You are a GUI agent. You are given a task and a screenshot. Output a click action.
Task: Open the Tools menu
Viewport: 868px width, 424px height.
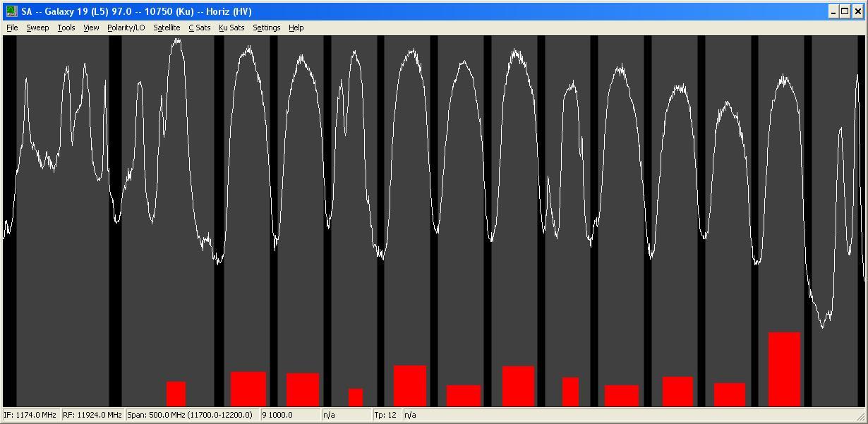(x=66, y=28)
